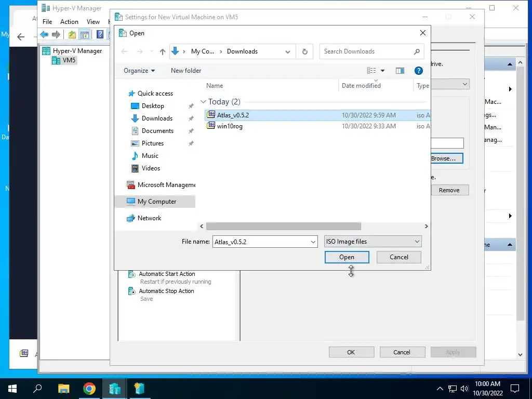Toggle the preview pane
Screen dimensions: 532x399
(400, 71)
